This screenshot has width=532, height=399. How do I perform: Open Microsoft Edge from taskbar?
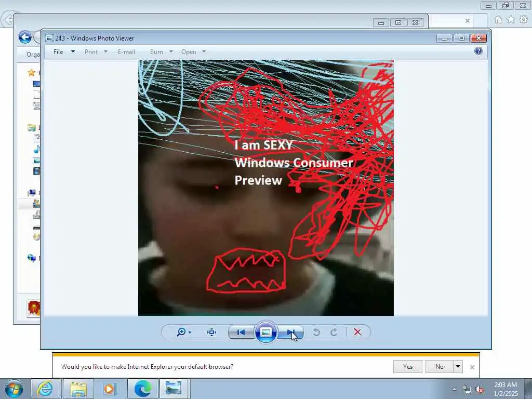(142, 389)
